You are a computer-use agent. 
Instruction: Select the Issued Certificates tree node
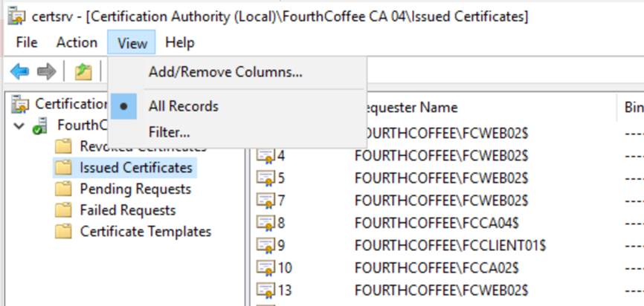click(135, 168)
